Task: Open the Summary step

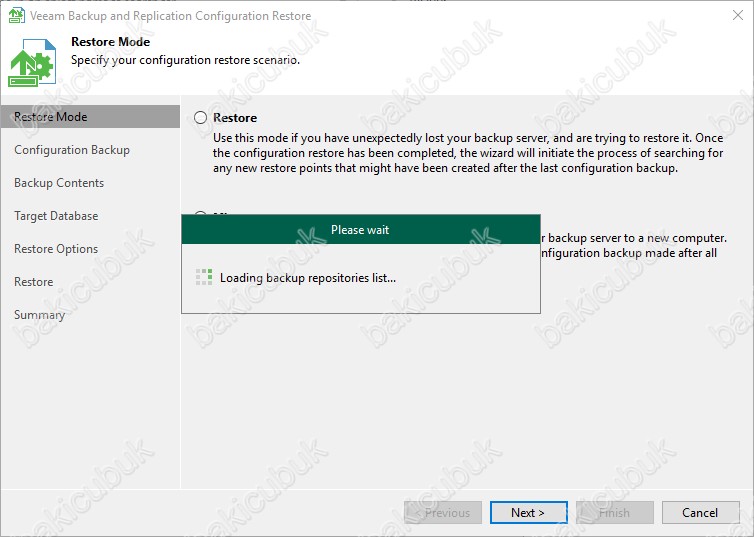Action: click(x=39, y=315)
